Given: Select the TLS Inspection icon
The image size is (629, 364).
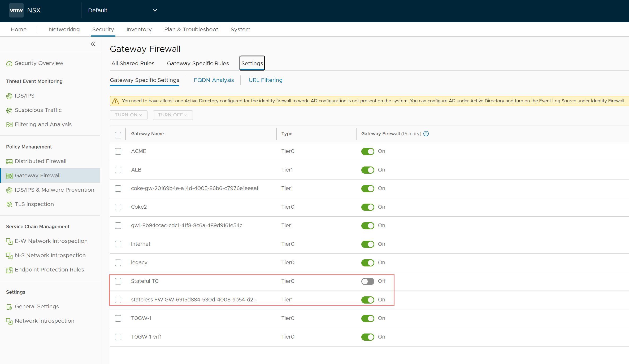Looking at the screenshot, I should pos(9,204).
